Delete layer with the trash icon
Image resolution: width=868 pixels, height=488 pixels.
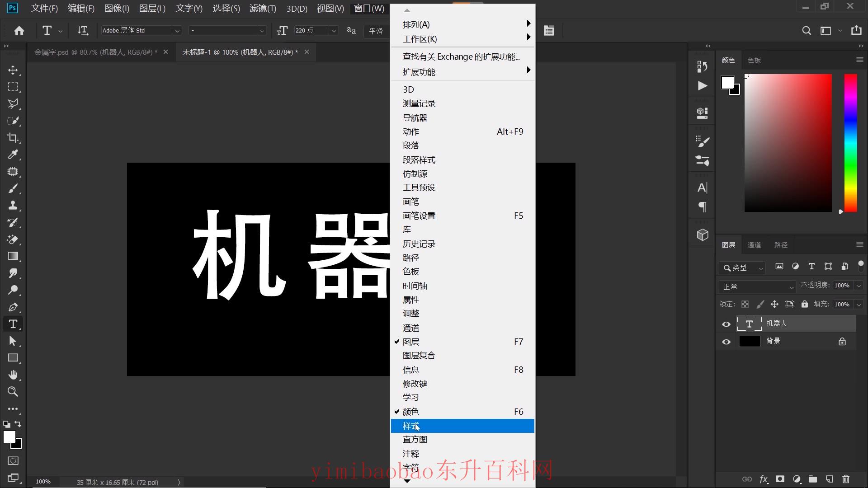click(x=846, y=479)
